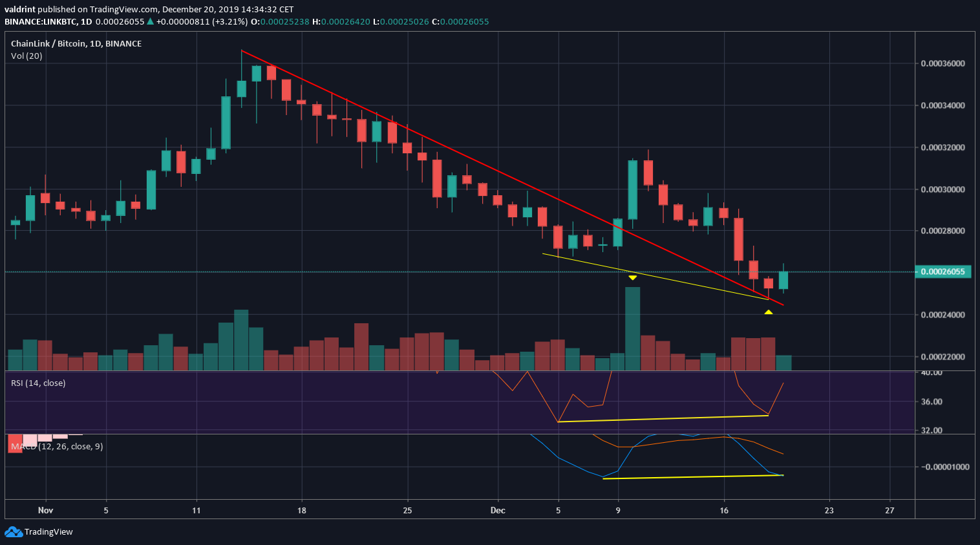Open valdrint's profile link
980x545 pixels.
(20, 9)
